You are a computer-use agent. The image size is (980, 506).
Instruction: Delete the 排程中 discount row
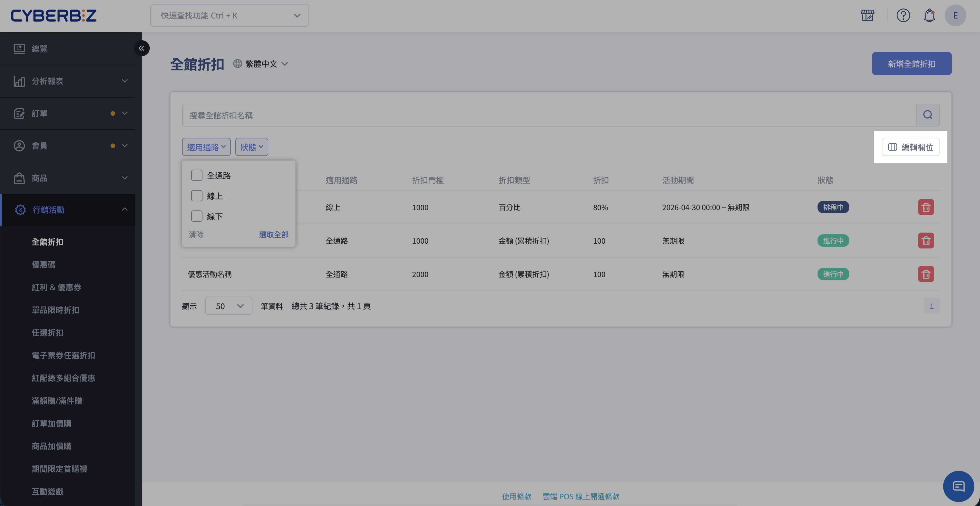click(x=926, y=207)
